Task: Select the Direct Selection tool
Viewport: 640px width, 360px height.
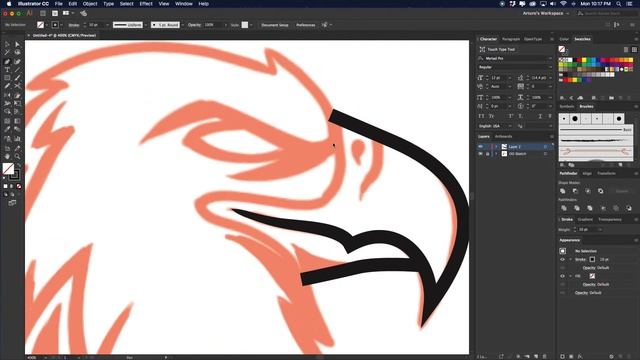Action: [17, 44]
